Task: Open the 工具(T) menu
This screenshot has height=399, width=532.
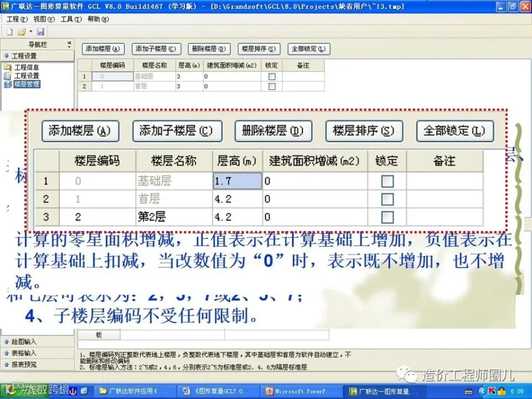Action: (x=71, y=20)
